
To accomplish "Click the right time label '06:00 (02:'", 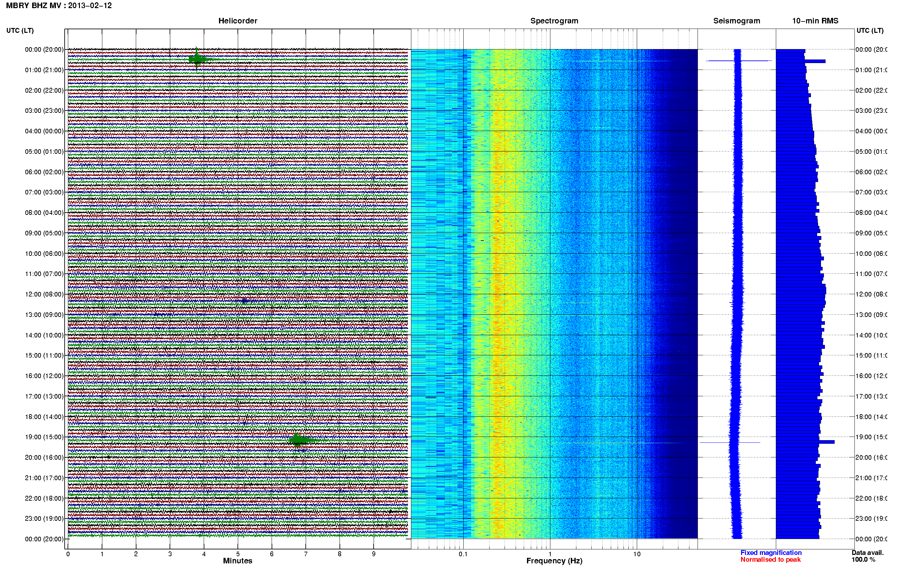I will (871, 172).
